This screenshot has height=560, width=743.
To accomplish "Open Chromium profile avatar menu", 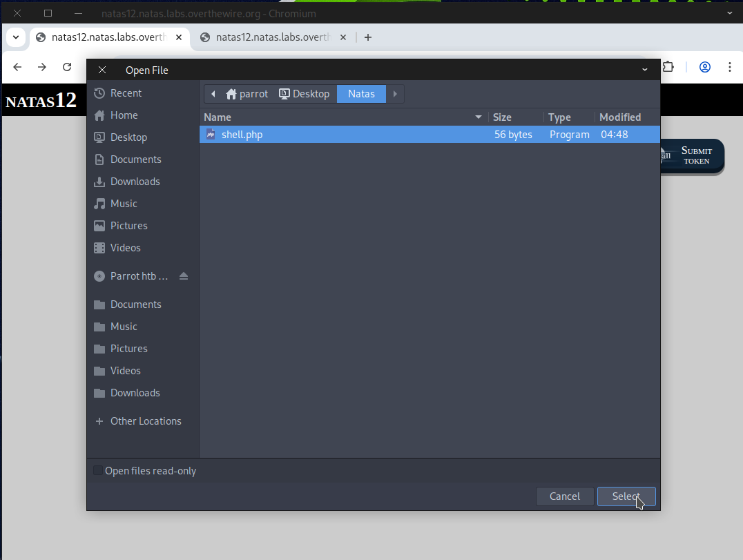I will [x=705, y=67].
